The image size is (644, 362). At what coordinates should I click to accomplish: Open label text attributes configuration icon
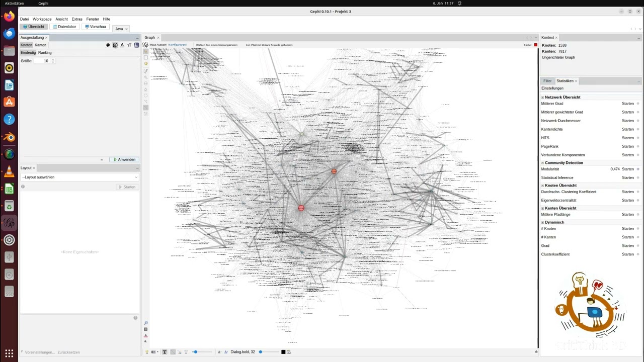(289, 352)
